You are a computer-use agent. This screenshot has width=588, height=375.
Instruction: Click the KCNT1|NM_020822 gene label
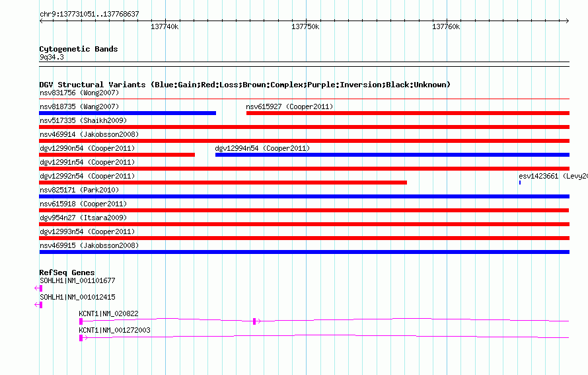pos(108,313)
